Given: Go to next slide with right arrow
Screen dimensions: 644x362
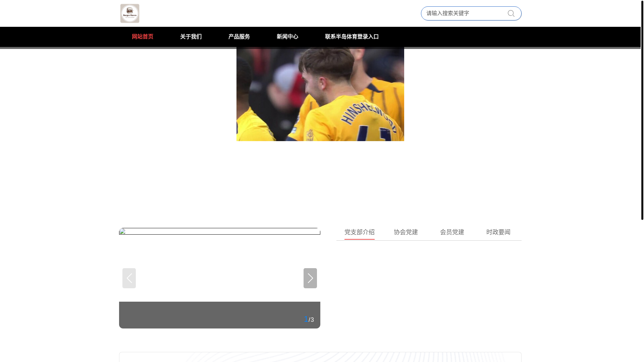Looking at the screenshot, I should point(310,278).
